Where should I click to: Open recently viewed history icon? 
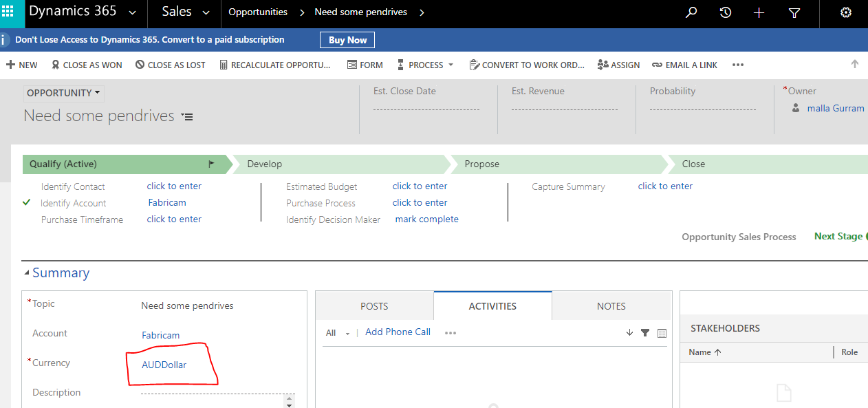pos(725,12)
